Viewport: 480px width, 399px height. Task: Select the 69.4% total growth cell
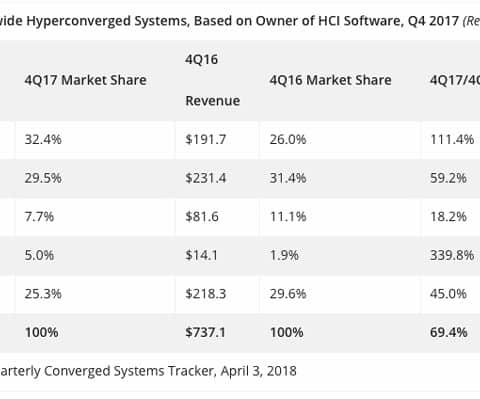[x=449, y=332]
